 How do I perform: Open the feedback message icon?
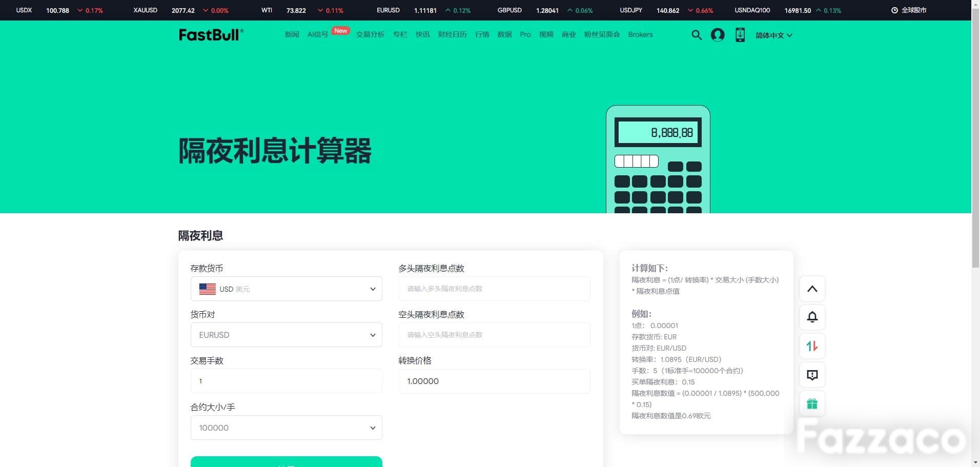812,375
